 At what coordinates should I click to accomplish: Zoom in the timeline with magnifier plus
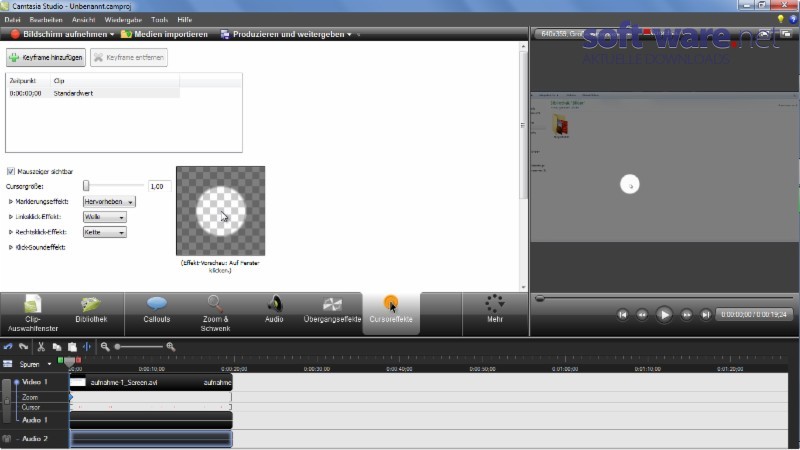(171, 347)
